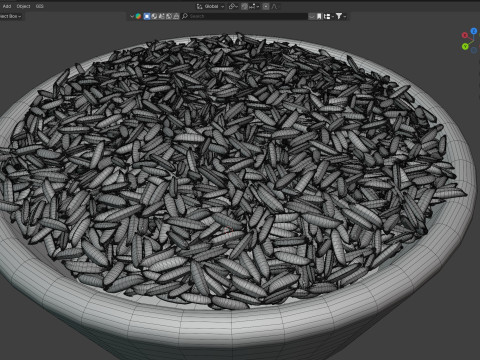
Task: Click the button at search field's right end
Action: tap(312, 16)
